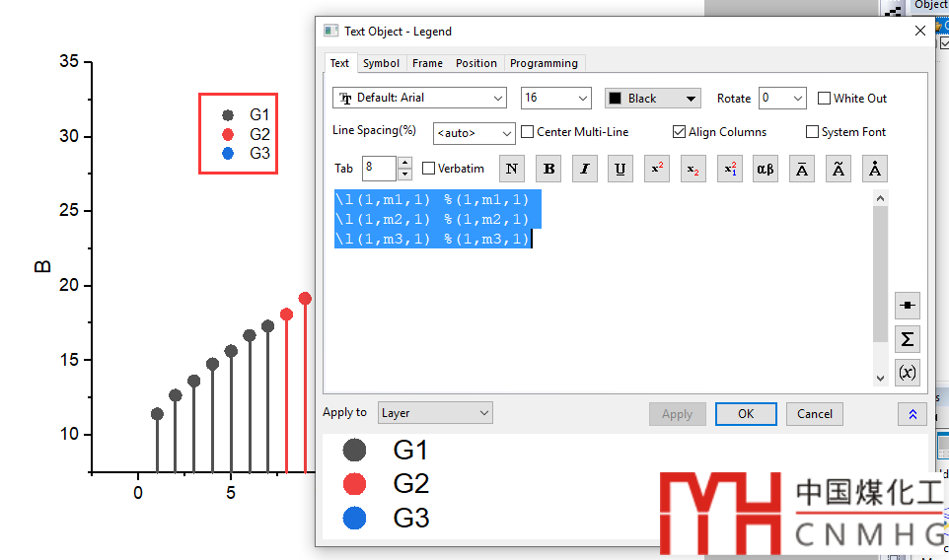
Task: Enable the System Font checkbox
Action: (x=812, y=132)
